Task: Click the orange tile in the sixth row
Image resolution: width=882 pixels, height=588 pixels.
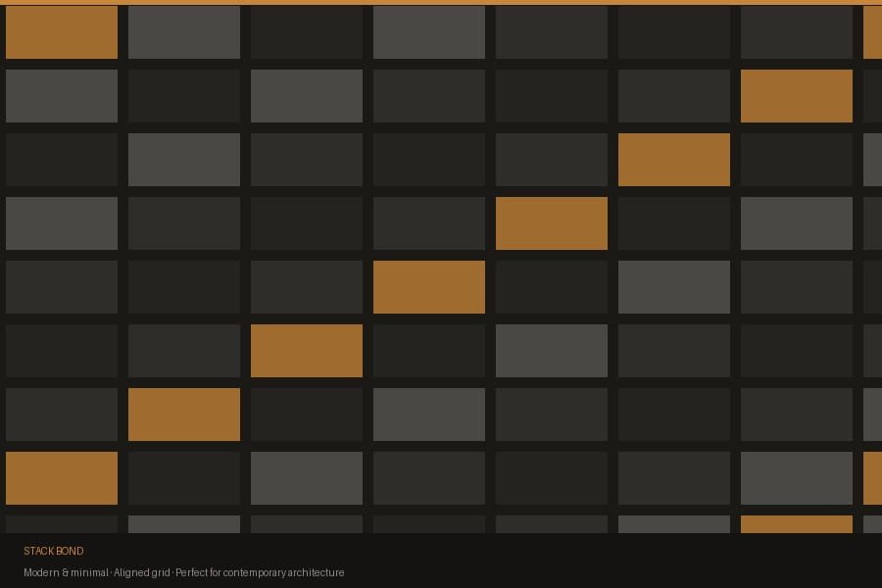Action: pyautogui.click(x=306, y=351)
